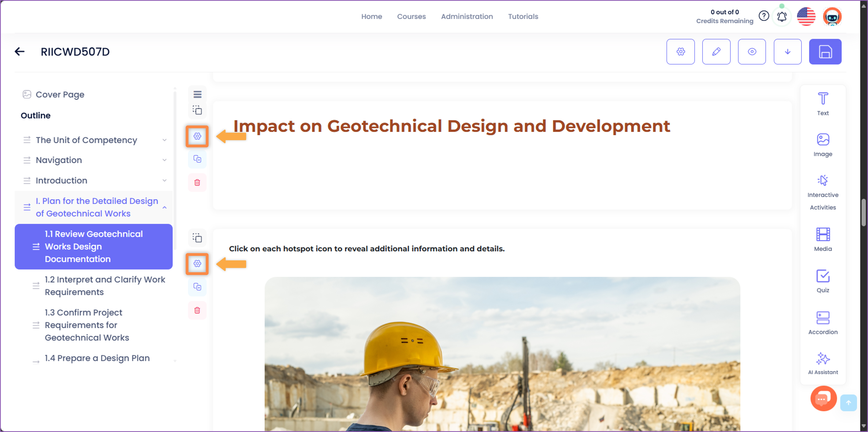Go to the Tutorials tab
This screenshot has height=432, width=868.
point(523,17)
